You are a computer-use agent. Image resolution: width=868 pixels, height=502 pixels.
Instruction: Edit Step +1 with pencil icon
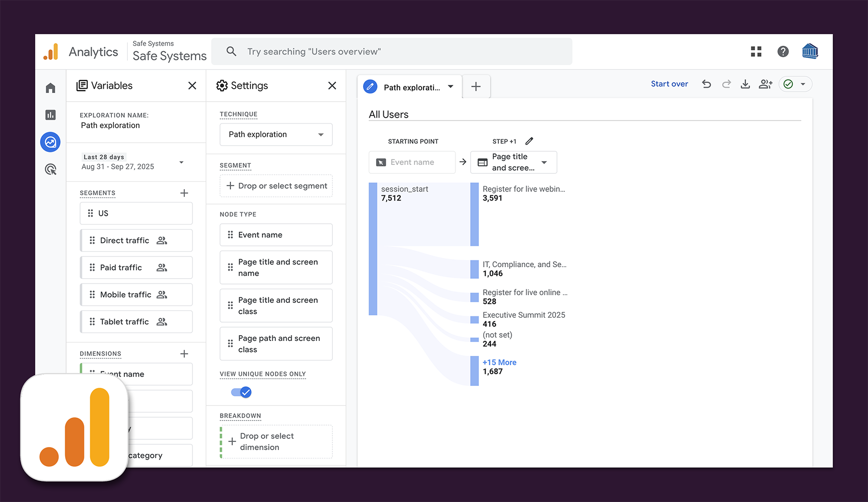point(529,141)
